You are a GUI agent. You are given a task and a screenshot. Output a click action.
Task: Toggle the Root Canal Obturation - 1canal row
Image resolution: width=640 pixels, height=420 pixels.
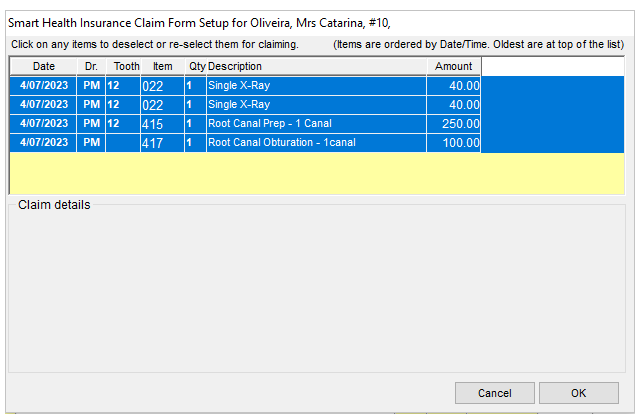click(317, 142)
